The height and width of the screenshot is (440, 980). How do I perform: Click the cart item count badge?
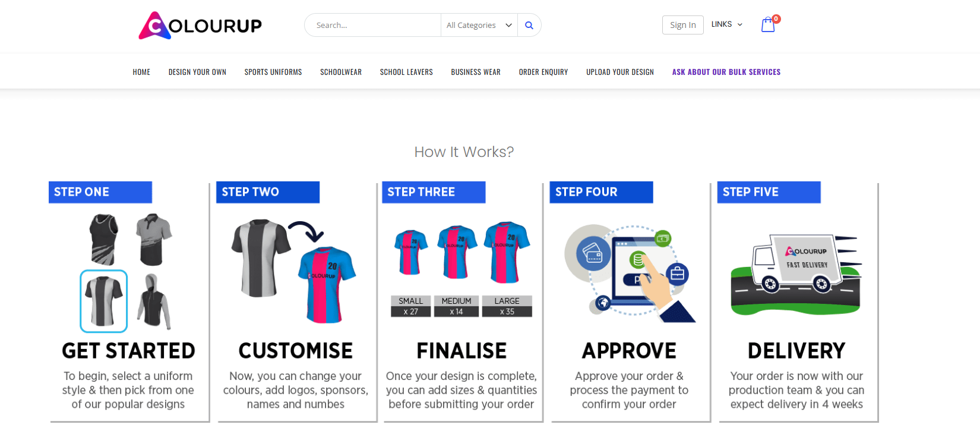pyautogui.click(x=776, y=19)
